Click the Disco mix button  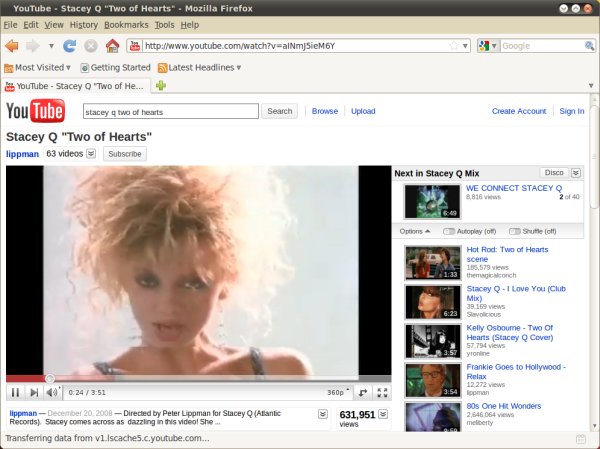(554, 173)
